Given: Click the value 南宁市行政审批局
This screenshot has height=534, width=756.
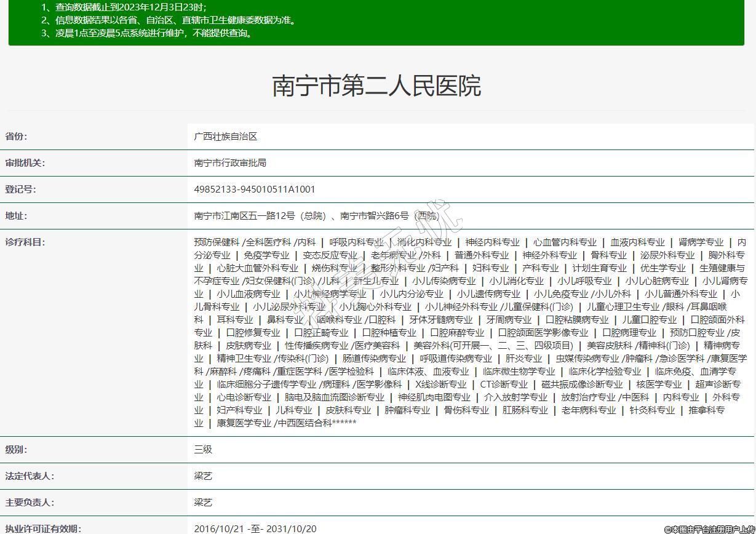Looking at the screenshot, I should pyautogui.click(x=230, y=163).
